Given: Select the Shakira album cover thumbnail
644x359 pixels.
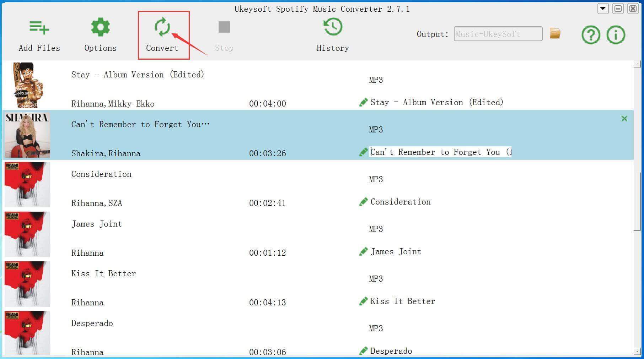Looking at the screenshot, I should point(27,135).
